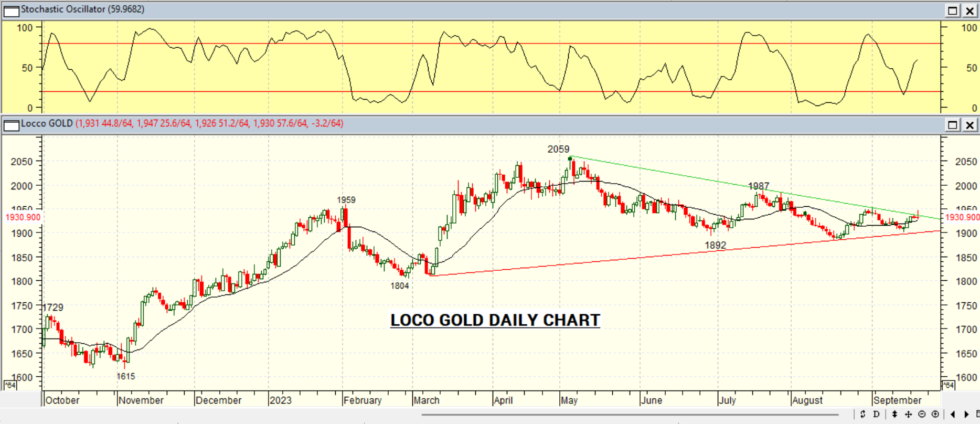Click the May label on time axis
This screenshot has width=980, height=424.
[x=569, y=400]
